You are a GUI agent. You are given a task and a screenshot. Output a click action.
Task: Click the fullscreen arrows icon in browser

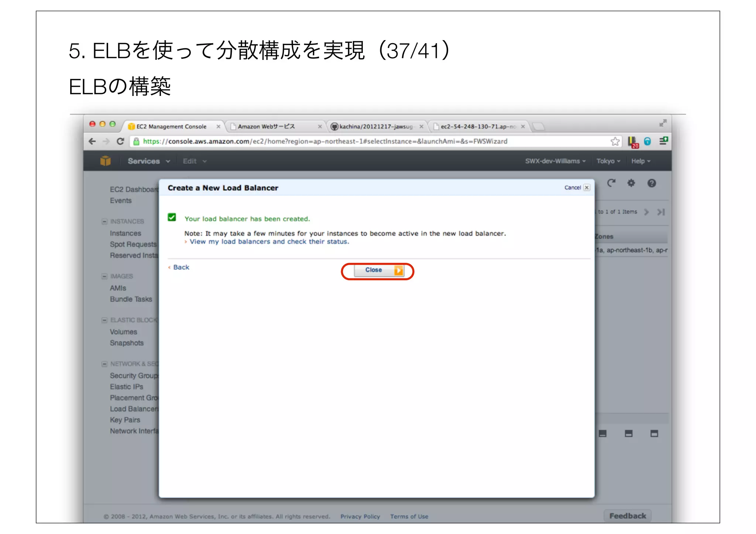(x=663, y=123)
